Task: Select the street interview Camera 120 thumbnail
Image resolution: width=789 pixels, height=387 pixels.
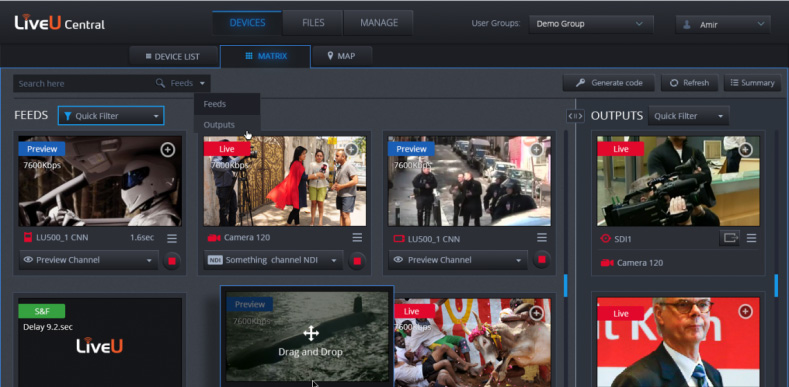Action: pos(285,181)
